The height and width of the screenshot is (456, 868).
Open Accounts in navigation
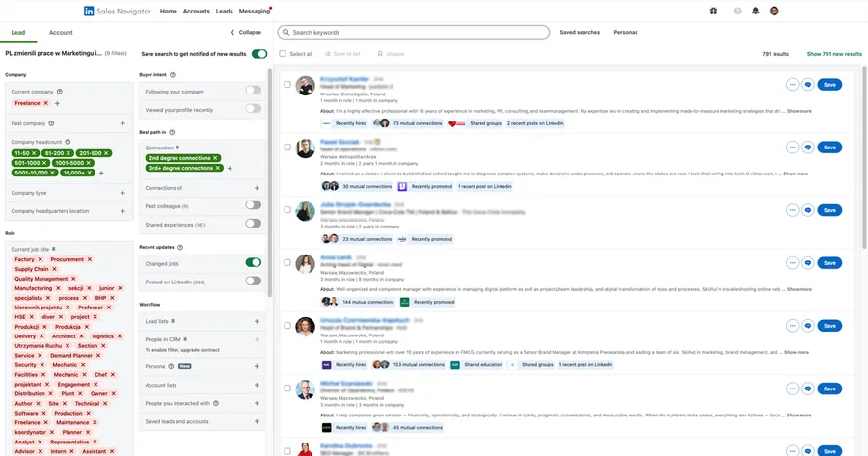[x=197, y=11]
